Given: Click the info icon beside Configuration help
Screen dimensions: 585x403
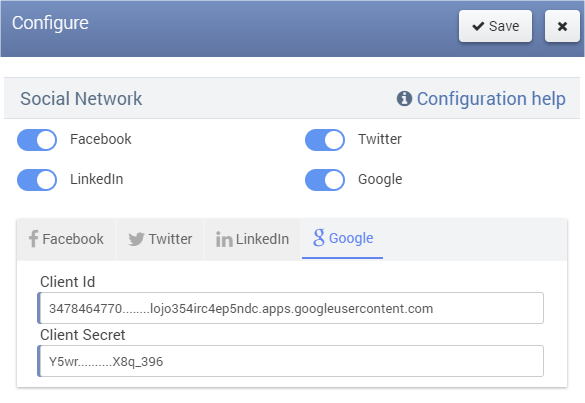Looking at the screenshot, I should (x=404, y=99).
